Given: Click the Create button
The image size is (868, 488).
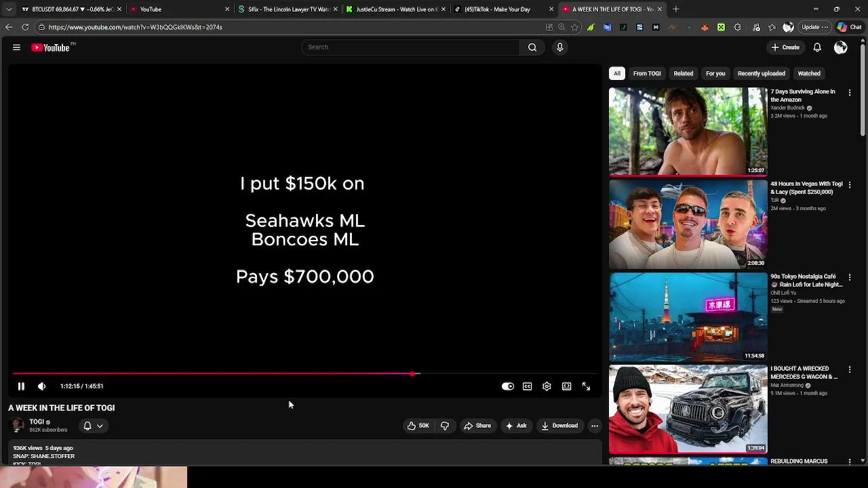Looking at the screenshot, I should pos(785,47).
